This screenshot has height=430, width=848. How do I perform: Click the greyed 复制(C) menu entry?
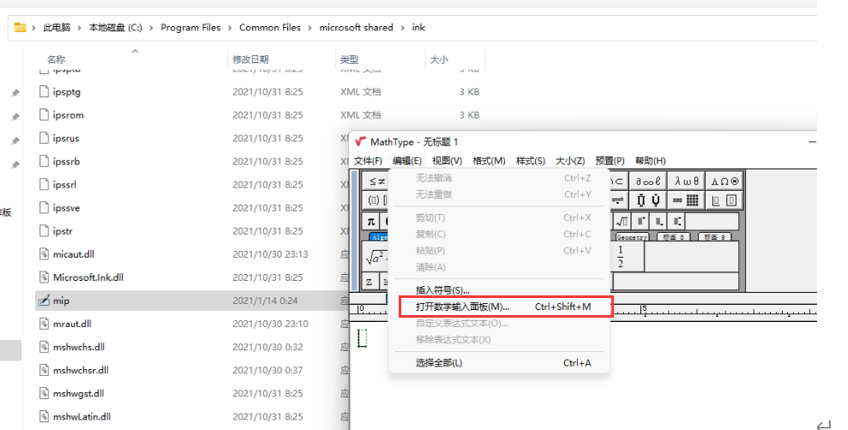[499, 234]
